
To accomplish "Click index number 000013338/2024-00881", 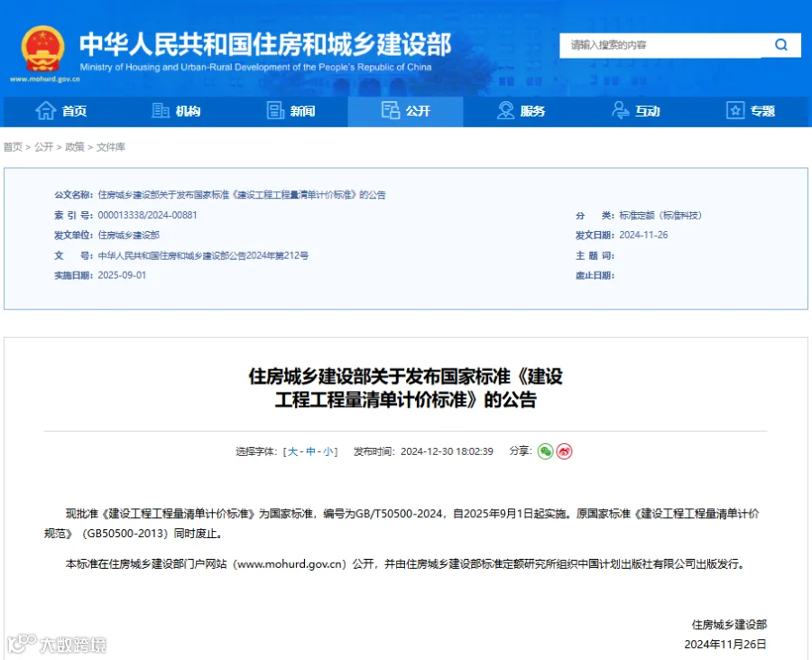I will (148, 215).
